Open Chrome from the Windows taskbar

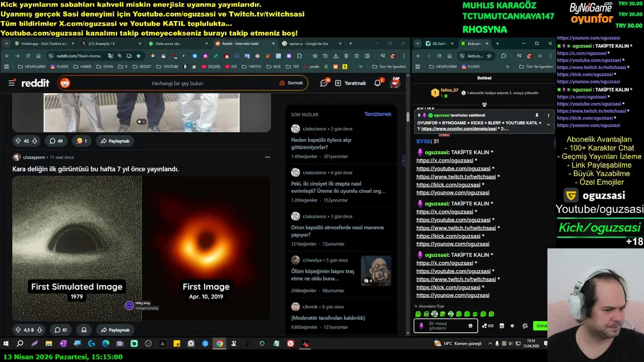click(x=219, y=344)
